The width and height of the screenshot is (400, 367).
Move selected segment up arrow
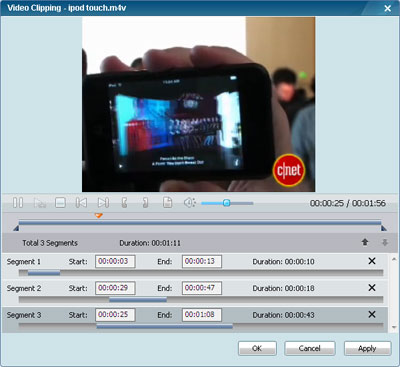point(365,242)
